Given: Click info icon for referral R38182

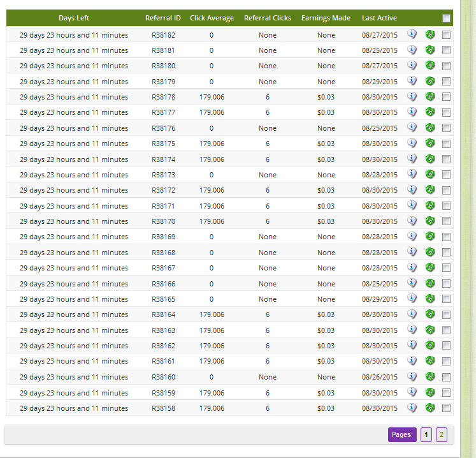Looking at the screenshot, I should (412, 34).
